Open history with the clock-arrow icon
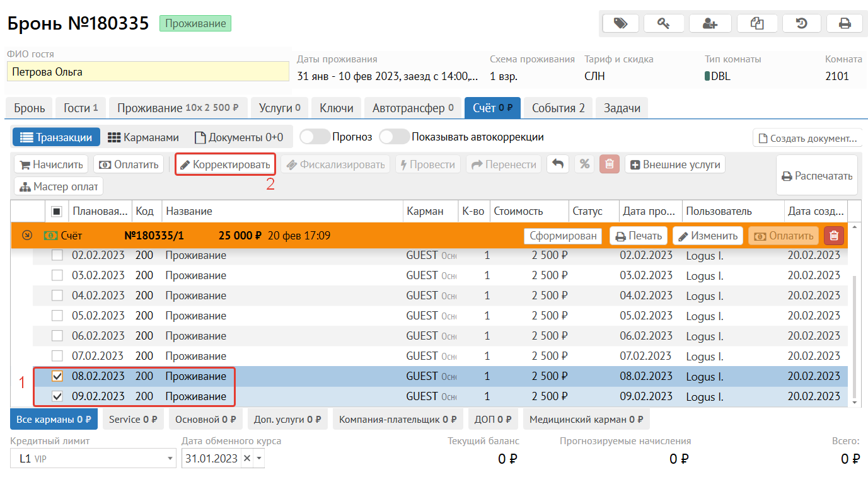The height and width of the screenshot is (482, 868). (x=801, y=23)
